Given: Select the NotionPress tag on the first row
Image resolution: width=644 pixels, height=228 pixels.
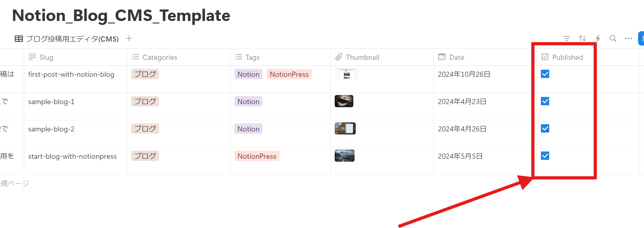Looking at the screenshot, I should (x=289, y=74).
